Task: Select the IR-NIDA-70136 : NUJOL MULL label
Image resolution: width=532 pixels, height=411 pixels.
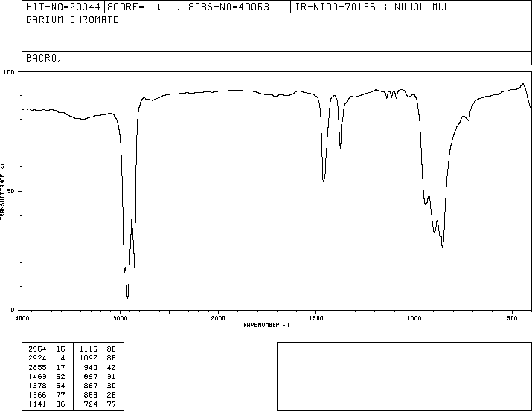Action: pos(376,7)
